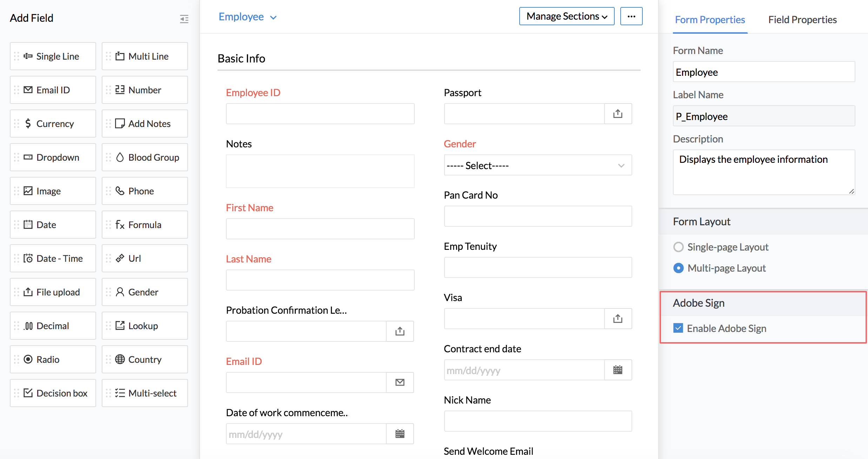The image size is (868, 459).
Task: Click the envelope icon in Email ID field
Action: click(400, 382)
